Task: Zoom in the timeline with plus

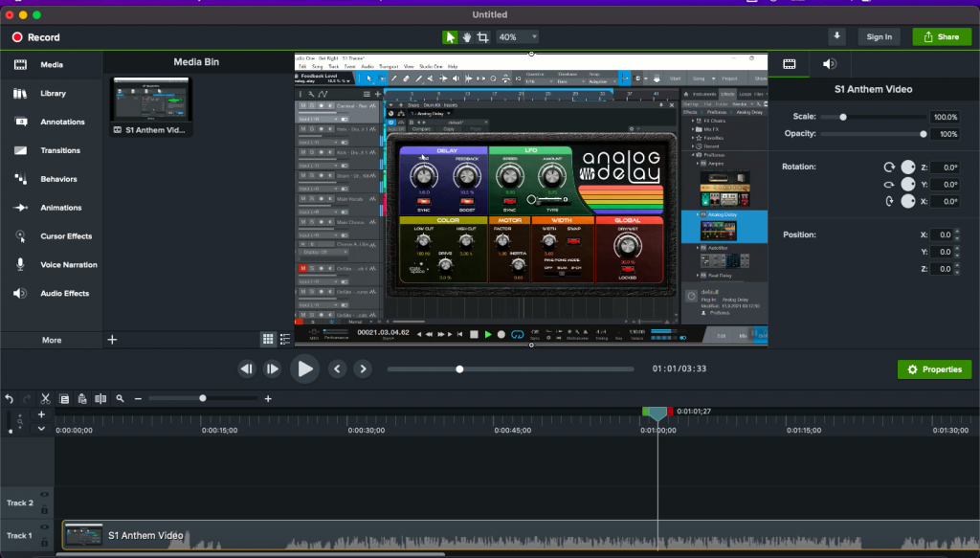Action: pyautogui.click(x=268, y=399)
